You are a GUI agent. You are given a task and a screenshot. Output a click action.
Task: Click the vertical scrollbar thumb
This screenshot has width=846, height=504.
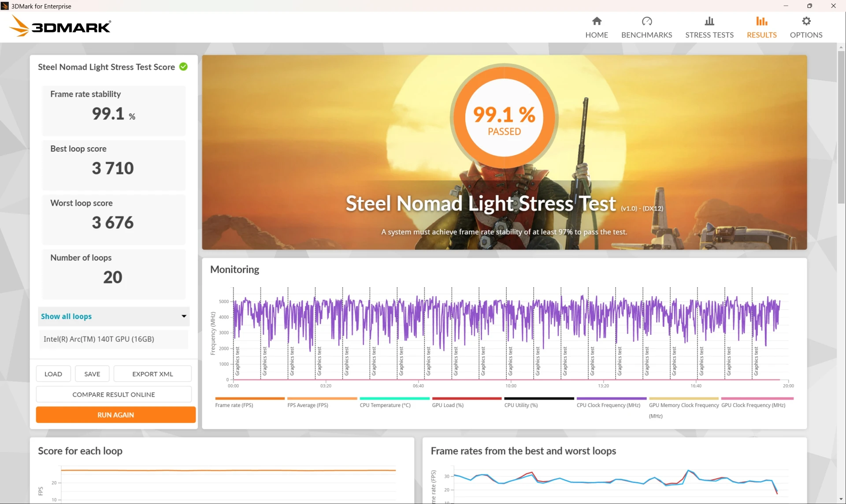click(841, 127)
